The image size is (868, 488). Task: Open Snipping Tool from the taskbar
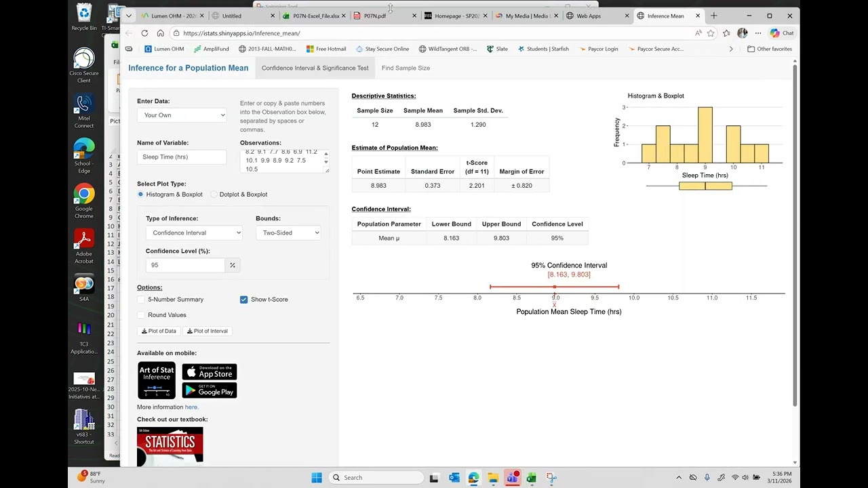(551, 477)
